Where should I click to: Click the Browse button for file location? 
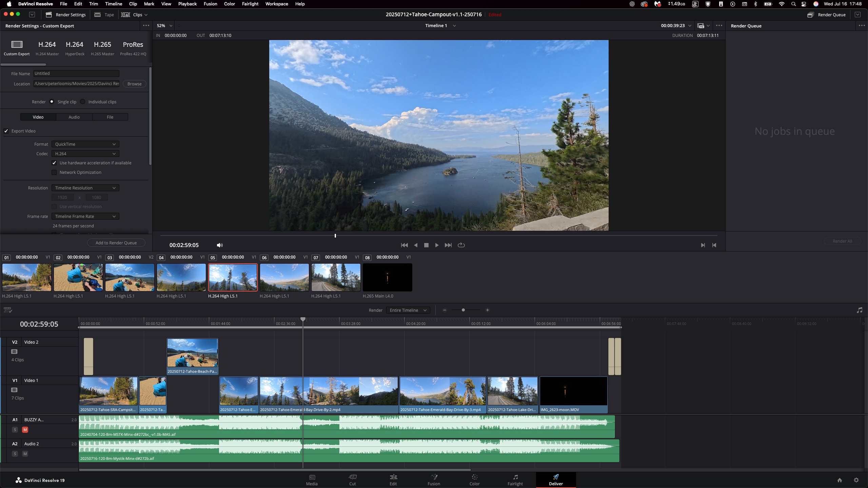click(x=134, y=84)
